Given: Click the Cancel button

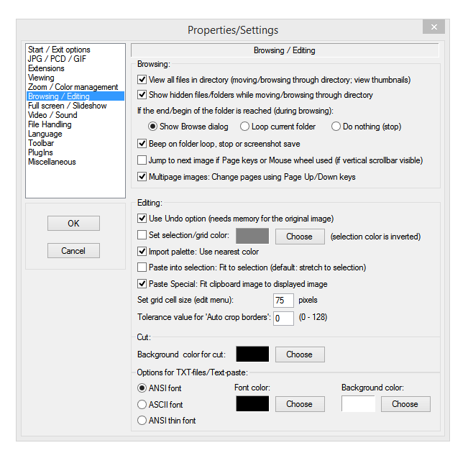Looking at the screenshot, I should pyautogui.click(x=73, y=251).
